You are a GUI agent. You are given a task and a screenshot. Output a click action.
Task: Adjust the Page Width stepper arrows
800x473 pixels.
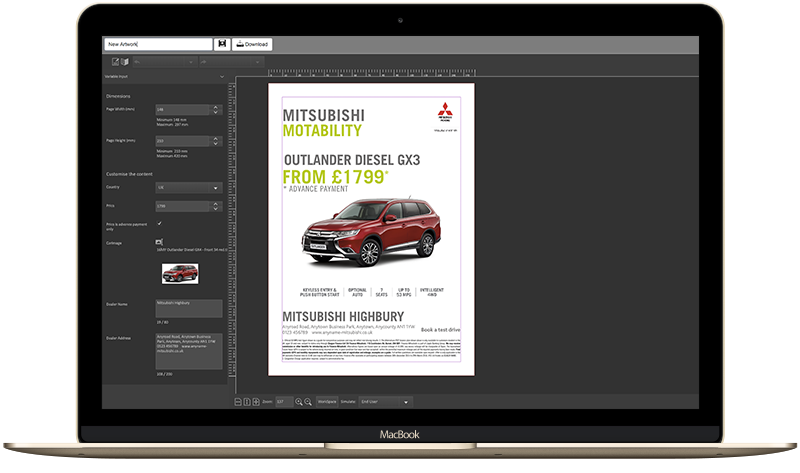[x=216, y=110]
